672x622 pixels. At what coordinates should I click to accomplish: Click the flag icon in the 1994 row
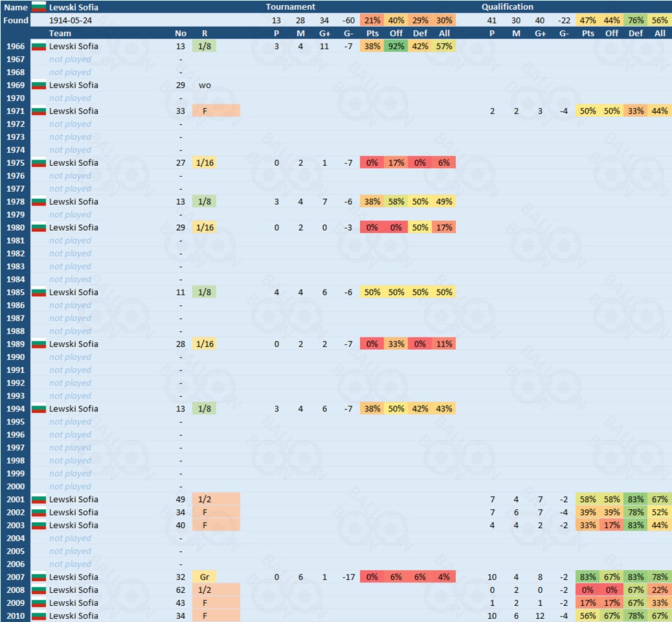(x=39, y=409)
